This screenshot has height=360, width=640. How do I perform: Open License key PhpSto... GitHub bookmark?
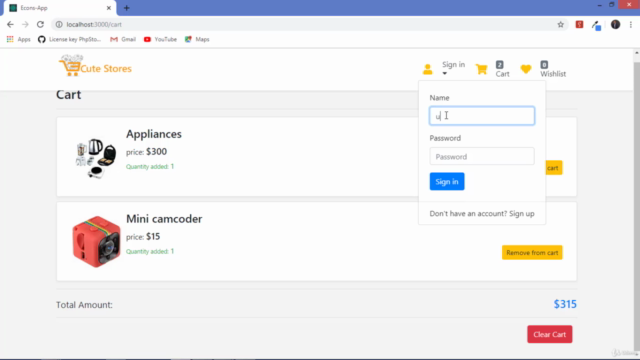pyautogui.click(x=69, y=39)
